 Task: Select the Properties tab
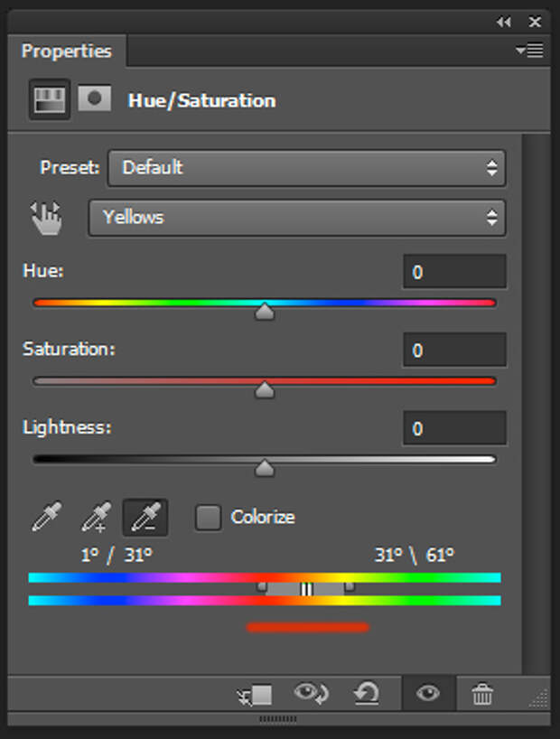(x=67, y=51)
